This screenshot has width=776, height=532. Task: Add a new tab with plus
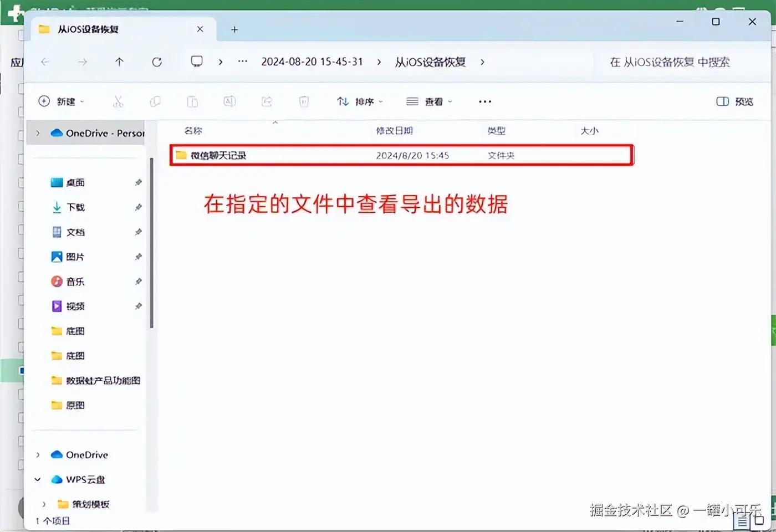pyautogui.click(x=234, y=29)
